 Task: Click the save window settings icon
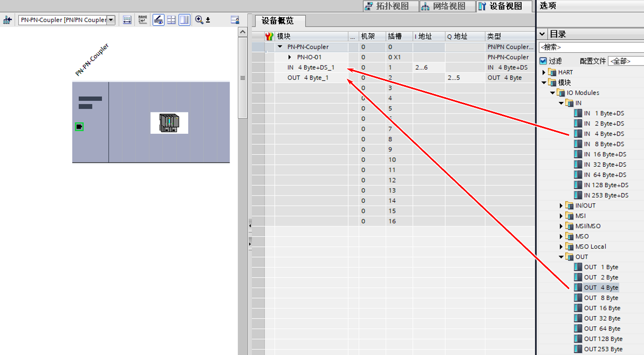pyautogui.click(x=235, y=20)
